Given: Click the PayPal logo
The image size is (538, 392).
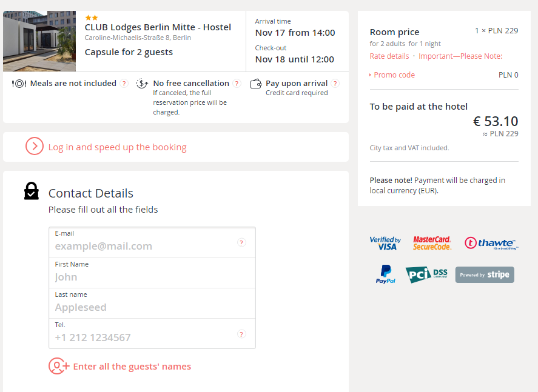Looking at the screenshot, I should coord(385,274).
